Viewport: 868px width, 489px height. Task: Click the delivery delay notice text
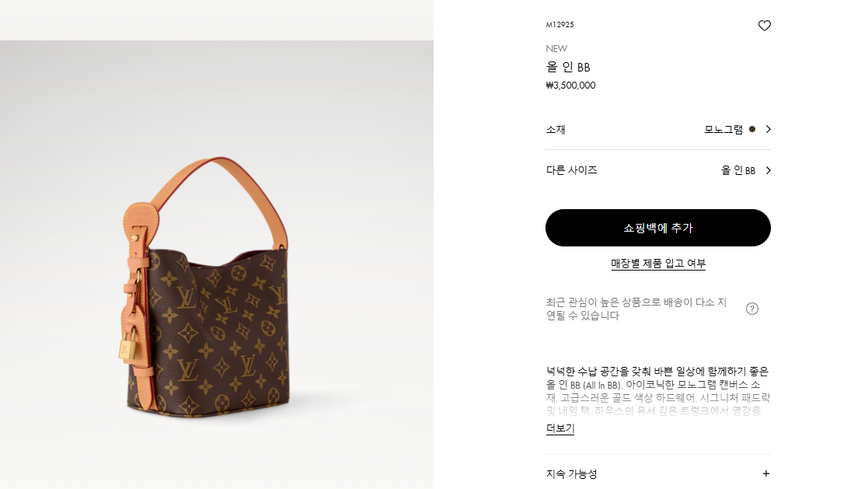636,309
